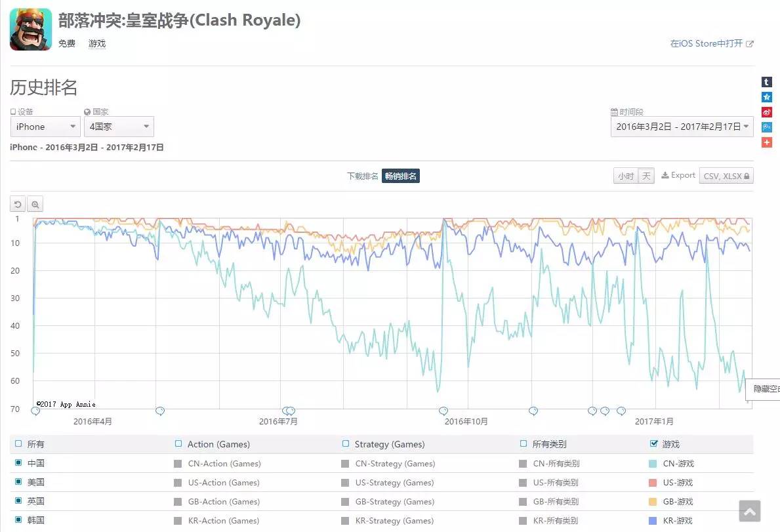Click event marker at chart's left start
Image resolution: width=780 pixels, height=532 pixels.
[35, 411]
